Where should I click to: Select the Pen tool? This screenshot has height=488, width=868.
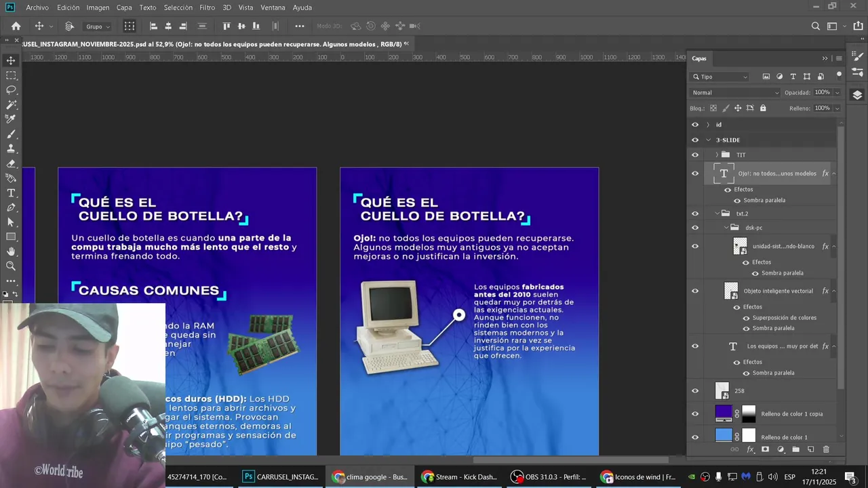click(11, 207)
